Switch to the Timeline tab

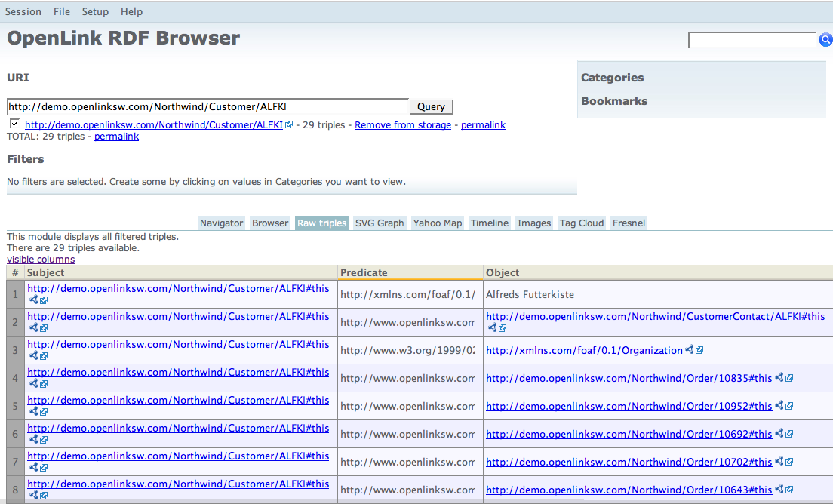pos(489,223)
